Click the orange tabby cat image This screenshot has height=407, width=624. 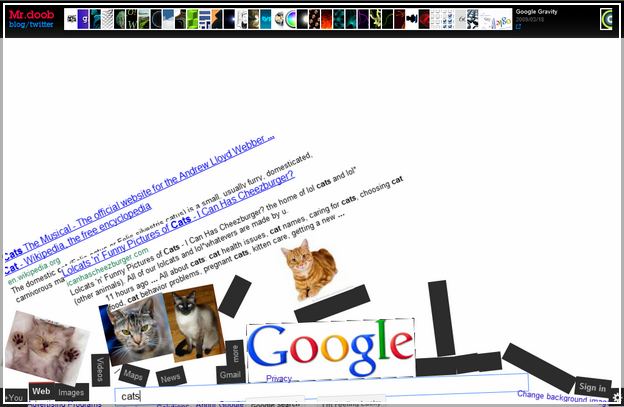(310, 269)
